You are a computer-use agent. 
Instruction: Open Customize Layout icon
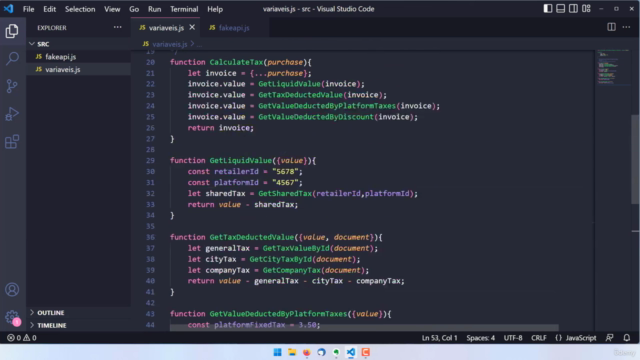tap(586, 9)
